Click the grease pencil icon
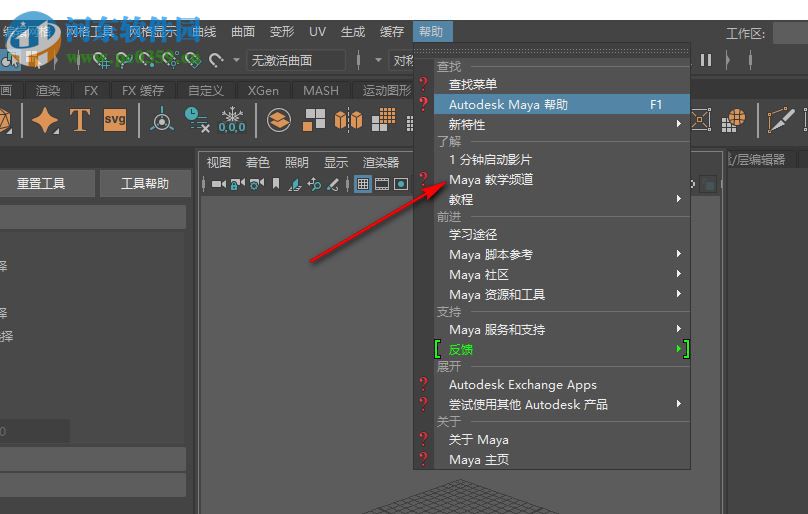Viewport: 808px width, 514px height. pos(333,184)
